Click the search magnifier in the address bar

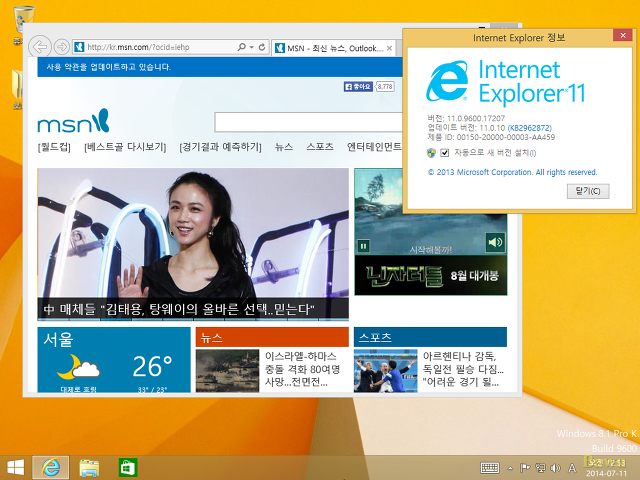(x=241, y=47)
